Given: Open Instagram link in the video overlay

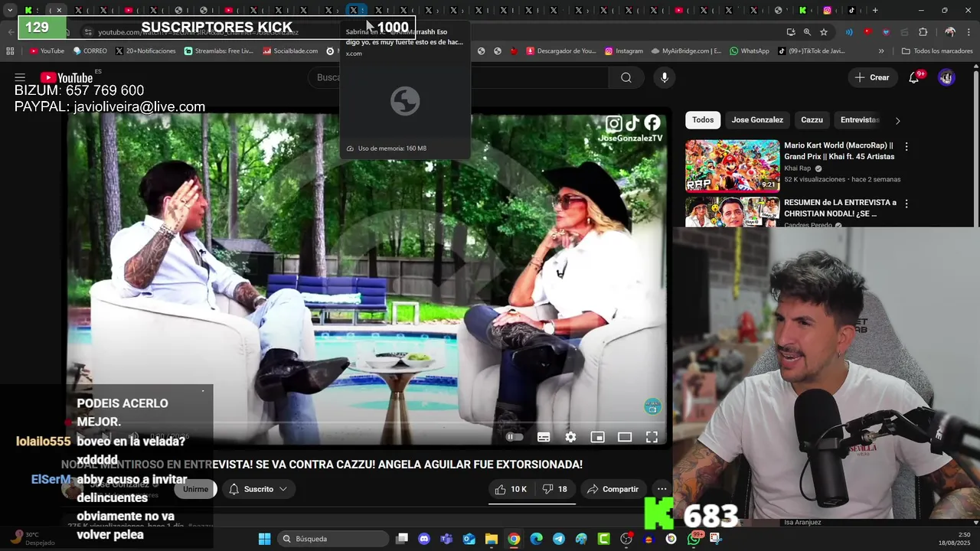Looking at the screenshot, I should tap(614, 123).
